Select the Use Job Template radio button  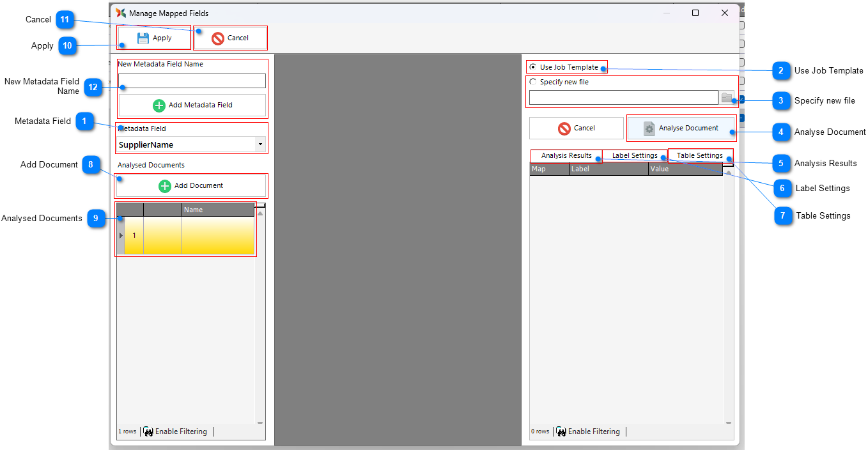(x=533, y=67)
